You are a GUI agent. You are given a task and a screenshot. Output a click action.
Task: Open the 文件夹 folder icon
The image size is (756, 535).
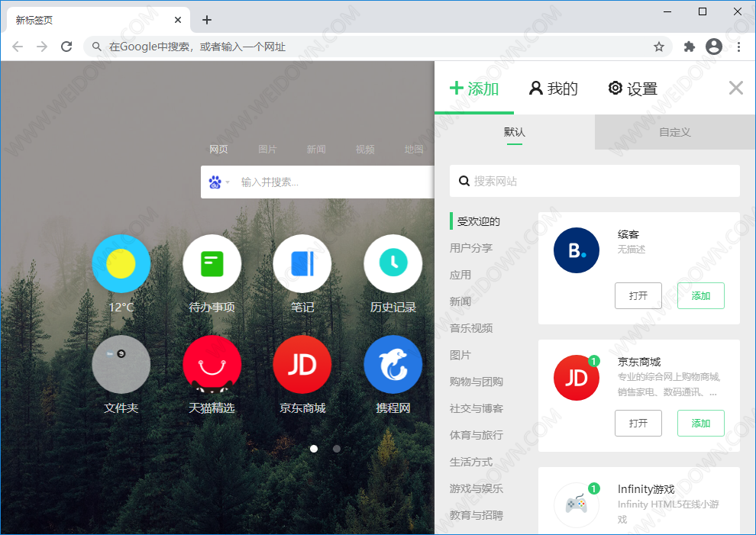coord(121,365)
